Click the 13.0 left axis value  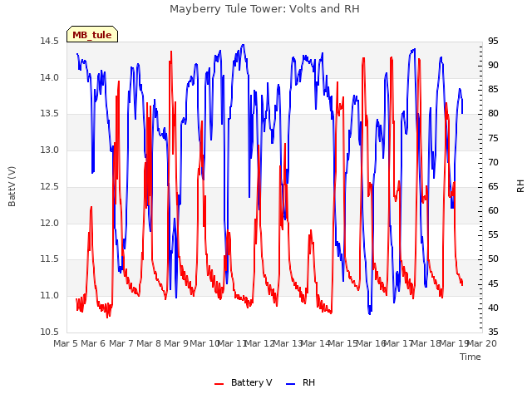pos(50,150)
